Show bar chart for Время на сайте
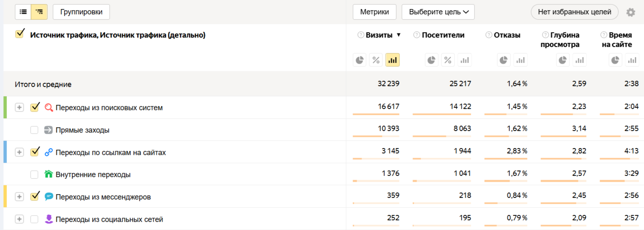The image size is (644, 230). coord(632,60)
